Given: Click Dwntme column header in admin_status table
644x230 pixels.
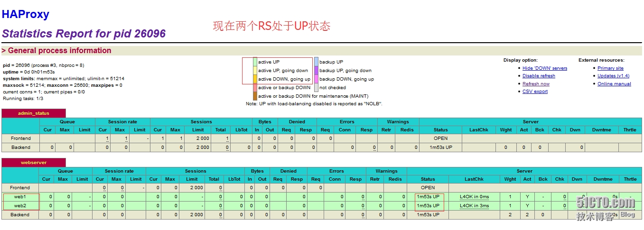Looking at the screenshot, I should pyautogui.click(x=602, y=130).
